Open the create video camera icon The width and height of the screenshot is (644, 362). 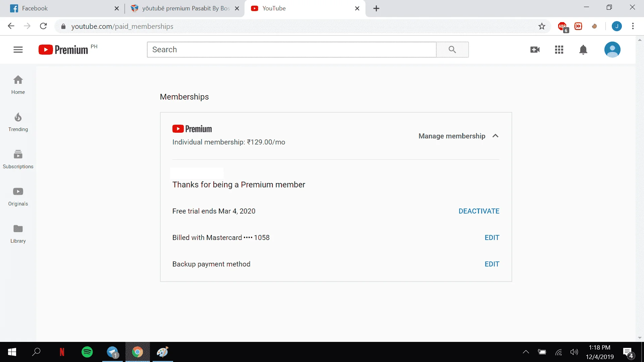coord(535,50)
